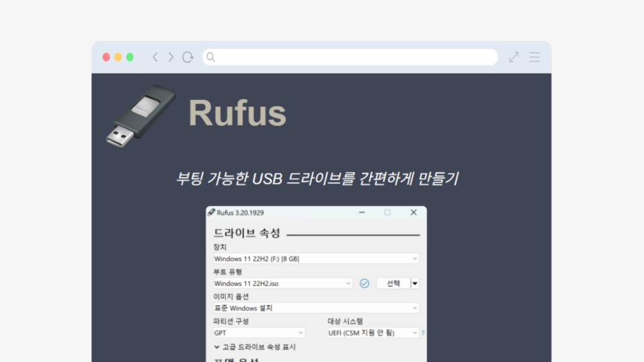Image resolution: width=644 pixels, height=362 pixels.
Task: Click the search magnifier icon
Action: [x=211, y=57]
